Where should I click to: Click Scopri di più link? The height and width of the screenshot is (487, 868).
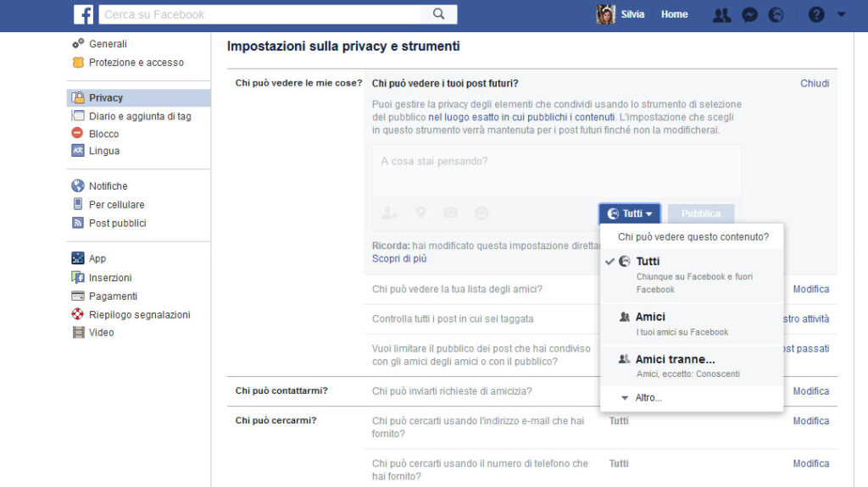(399, 258)
